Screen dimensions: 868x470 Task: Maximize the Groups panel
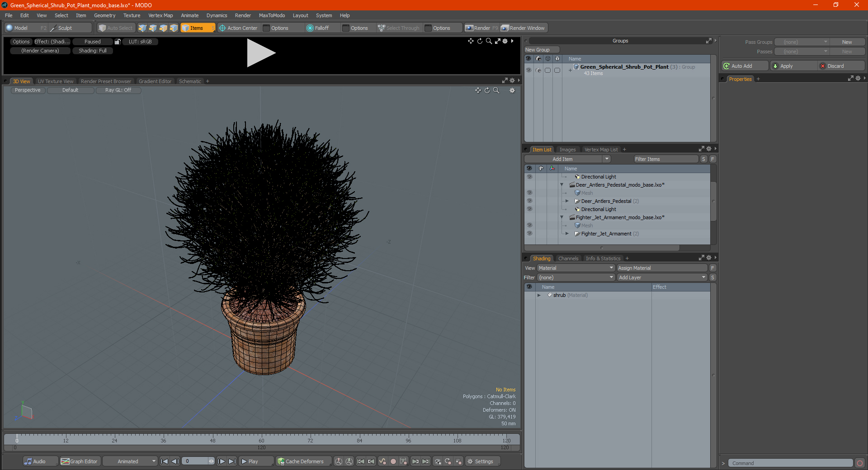coord(708,41)
